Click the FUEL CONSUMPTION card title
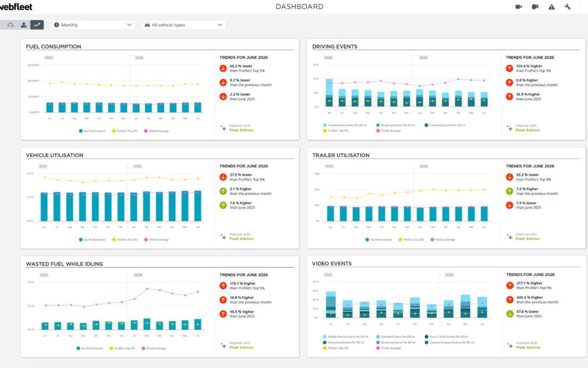This screenshot has width=588, height=368. [x=53, y=46]
